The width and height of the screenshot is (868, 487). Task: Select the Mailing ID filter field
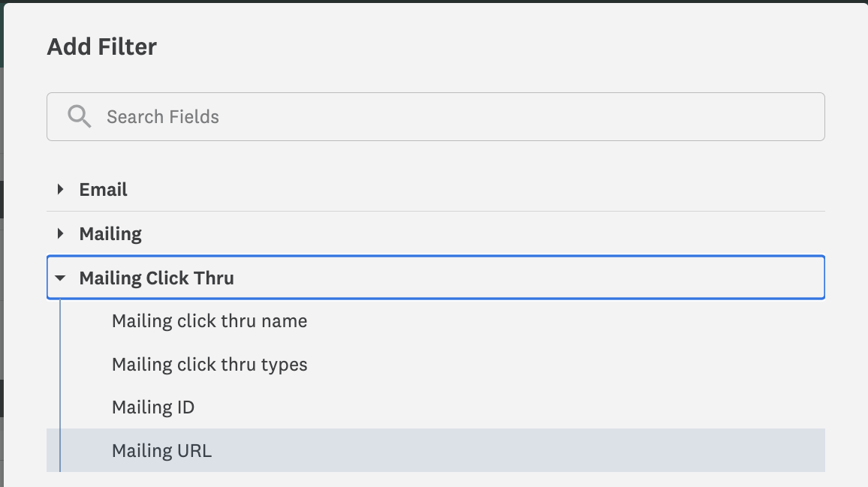pyautogui.click(x=153, y=407)
